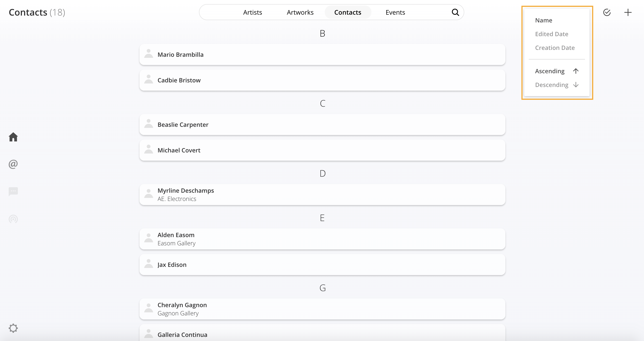Sort contacts by Edited Date
The height and width of the screenshot is (341, 644).
click(x=552, y=34)
